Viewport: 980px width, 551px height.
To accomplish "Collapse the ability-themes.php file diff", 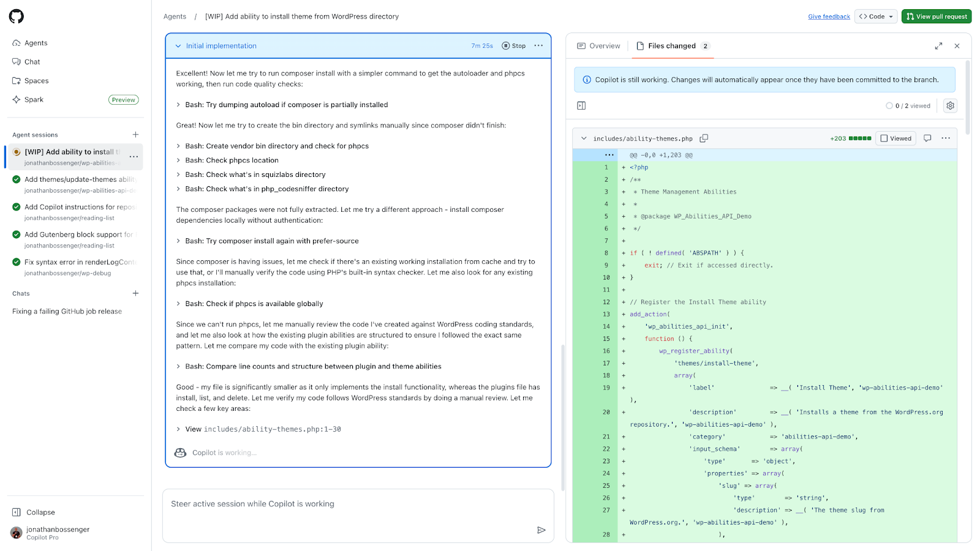I will click(584, 138).
